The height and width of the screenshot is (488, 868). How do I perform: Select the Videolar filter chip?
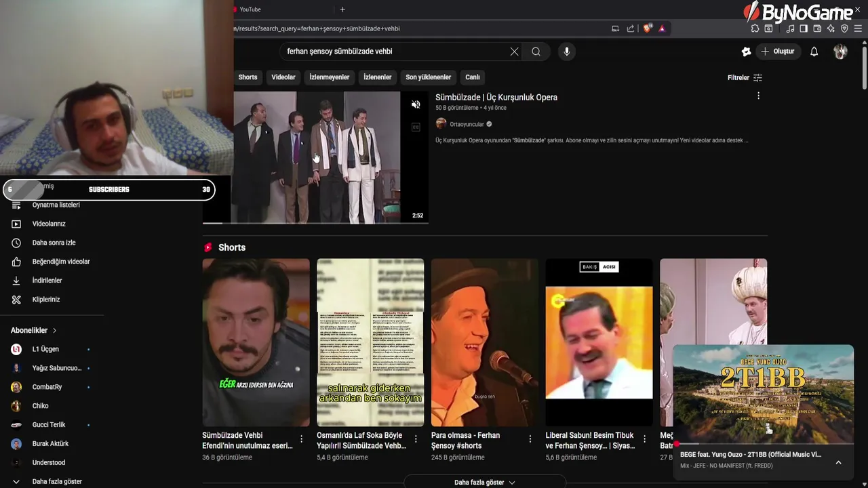283,77
